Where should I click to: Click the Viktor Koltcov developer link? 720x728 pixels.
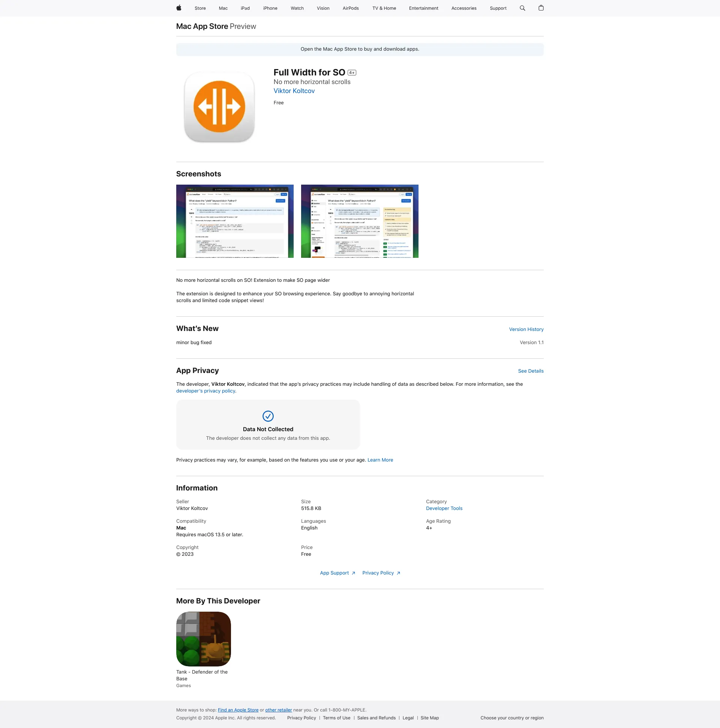point(293,91)
